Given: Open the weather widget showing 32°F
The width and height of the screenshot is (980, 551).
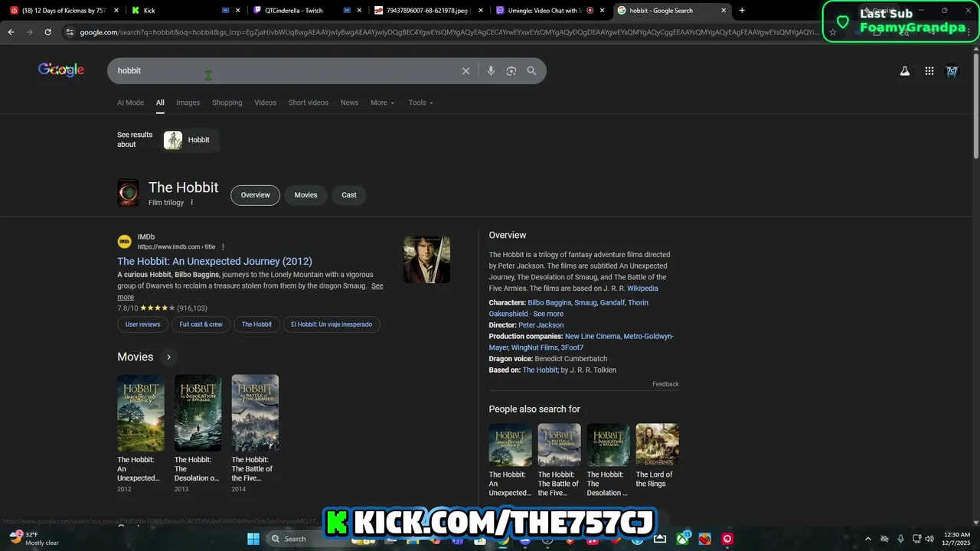Looking at the screenshot, I should click(34, 538).
